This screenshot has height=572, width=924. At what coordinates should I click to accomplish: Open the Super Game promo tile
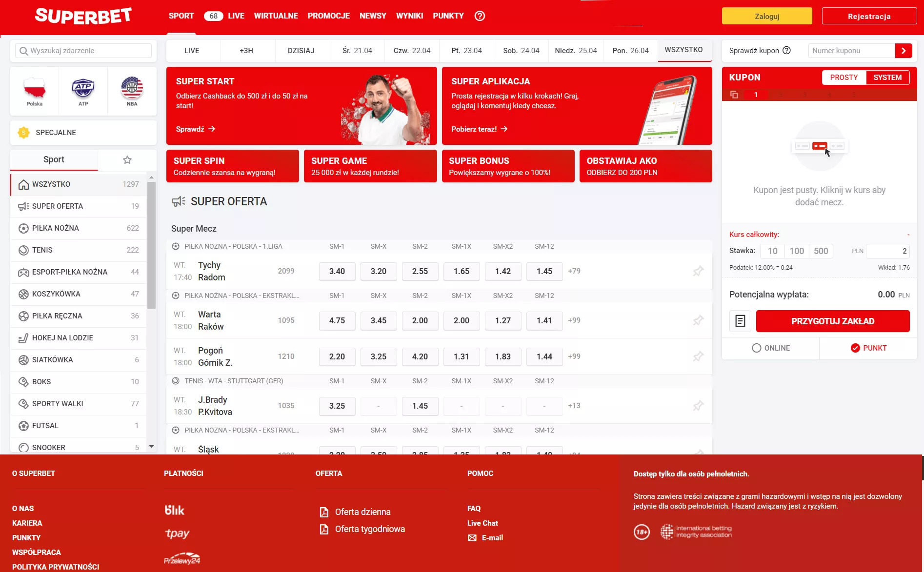(370, 166)
